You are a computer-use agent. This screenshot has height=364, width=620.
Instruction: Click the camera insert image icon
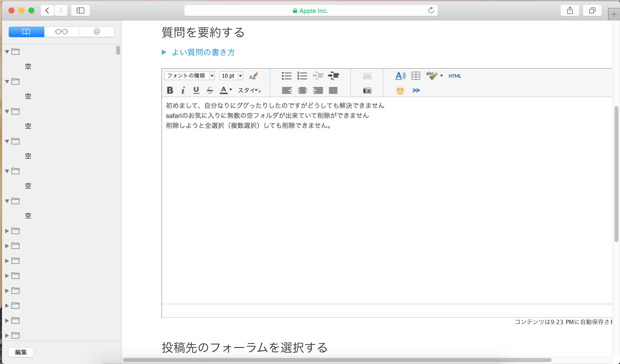[367, 90]
